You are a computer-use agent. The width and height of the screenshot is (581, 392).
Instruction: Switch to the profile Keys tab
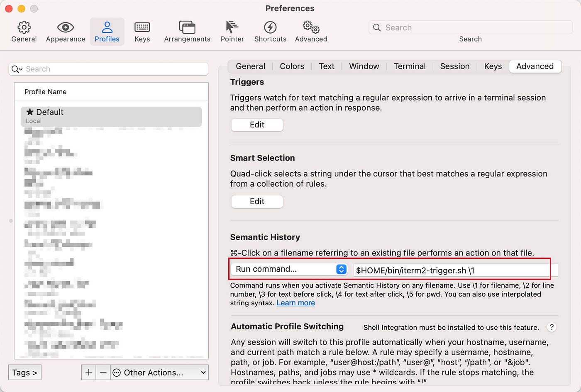(x=493, y=66)
